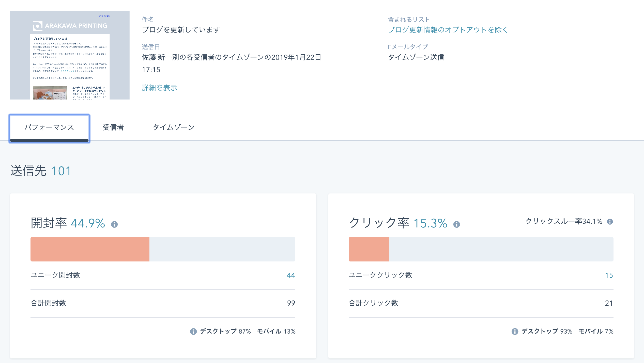Click the open rate progress bar

tap(163, 249)
